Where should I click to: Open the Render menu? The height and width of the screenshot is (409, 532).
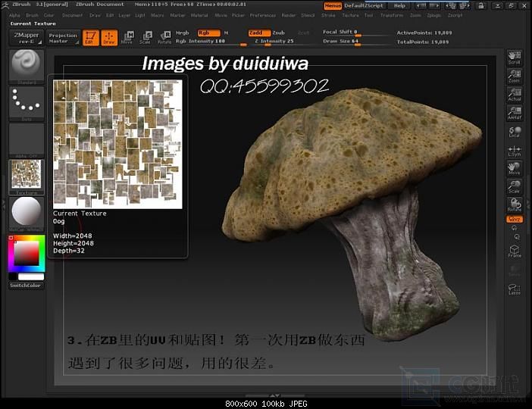pyautogui.click(x=289, y=15)
